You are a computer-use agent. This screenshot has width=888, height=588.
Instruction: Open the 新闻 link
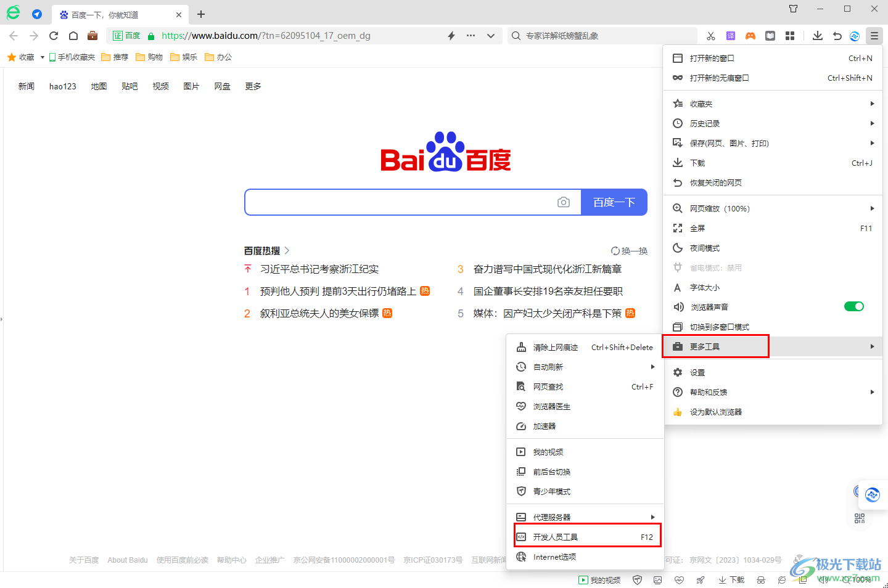(x=27, y=86)
